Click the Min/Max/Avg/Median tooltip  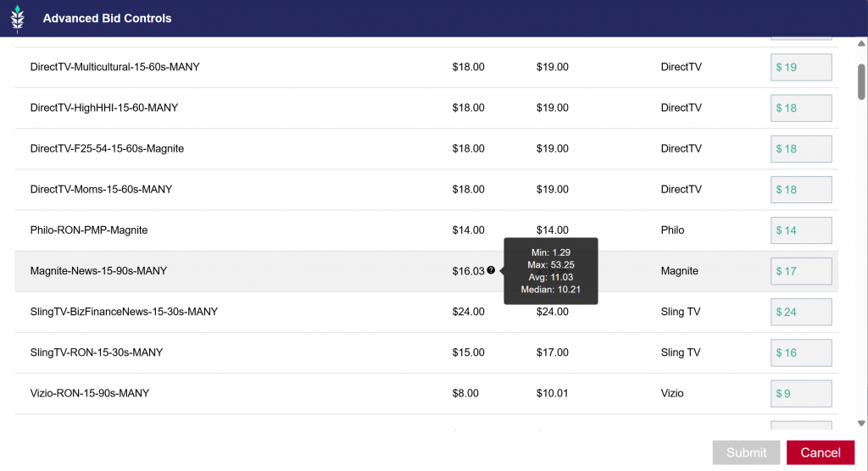pos(551,271)
